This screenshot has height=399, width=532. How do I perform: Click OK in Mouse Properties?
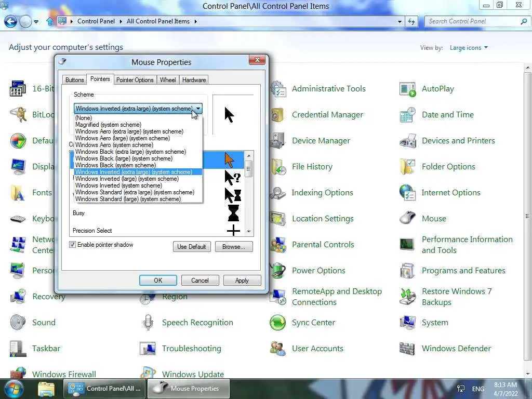(158, 281)
